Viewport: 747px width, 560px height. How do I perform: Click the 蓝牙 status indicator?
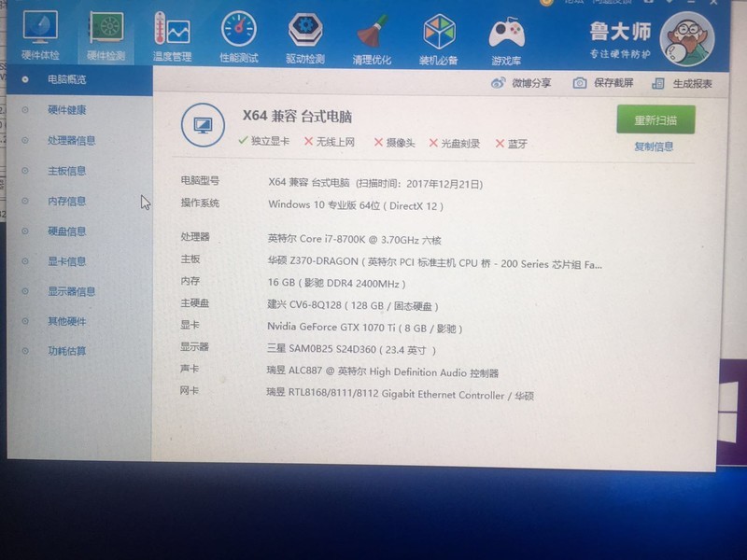coord(511,144)
